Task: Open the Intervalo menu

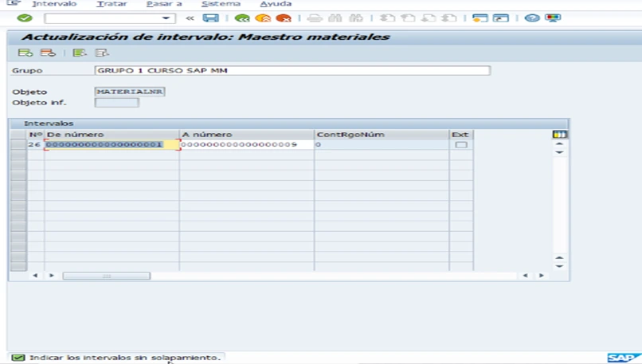Action: tap(54, 4)
